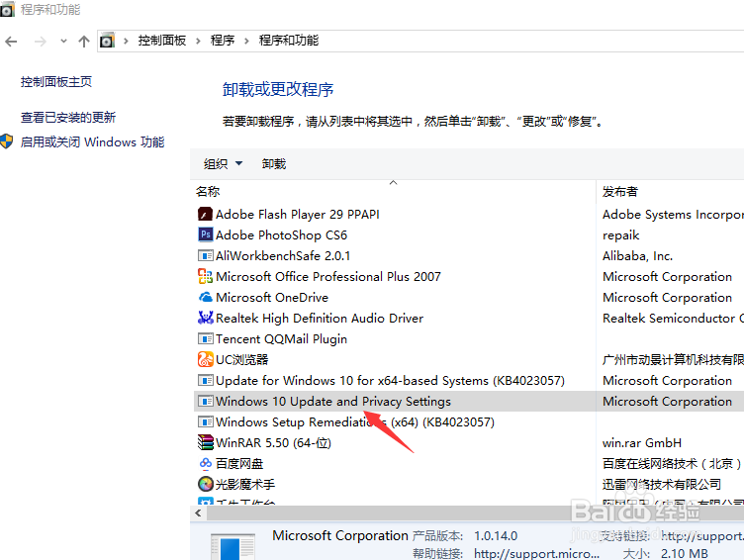Go back with the back arrow
Screen dimensions: 744x560
click(12, 42)
